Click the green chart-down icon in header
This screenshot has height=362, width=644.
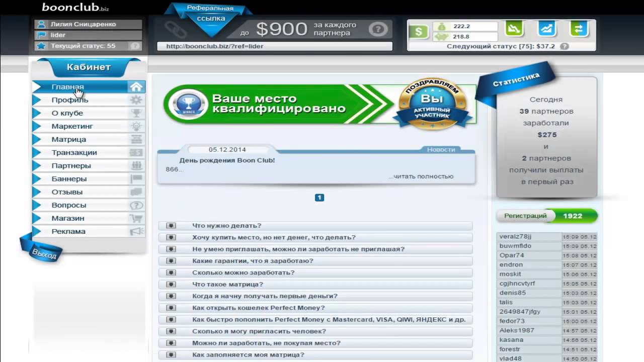click(x=514, y=29)
